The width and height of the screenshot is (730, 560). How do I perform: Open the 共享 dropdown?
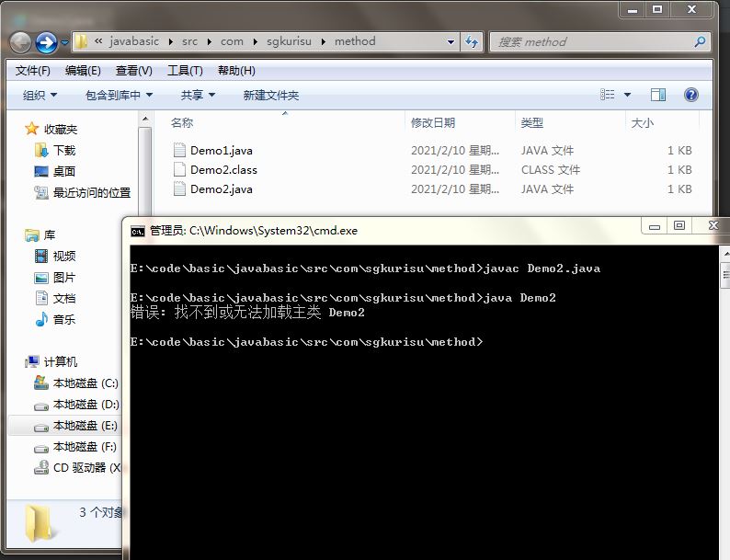[198, 96]
